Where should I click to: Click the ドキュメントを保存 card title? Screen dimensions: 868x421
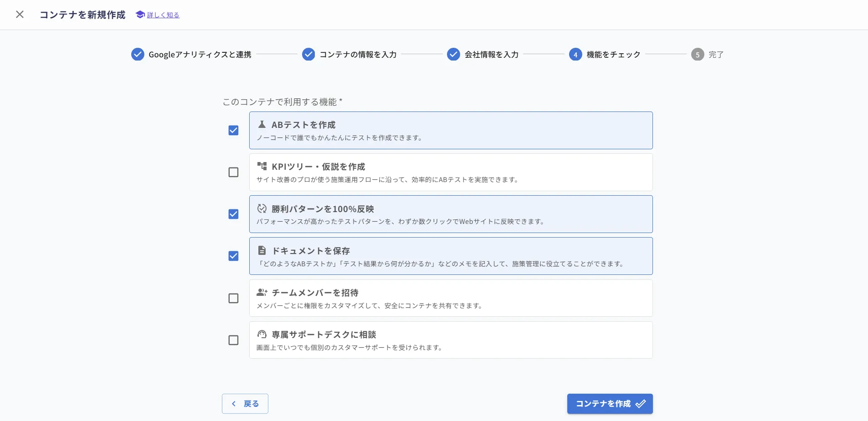click(311, 251)
